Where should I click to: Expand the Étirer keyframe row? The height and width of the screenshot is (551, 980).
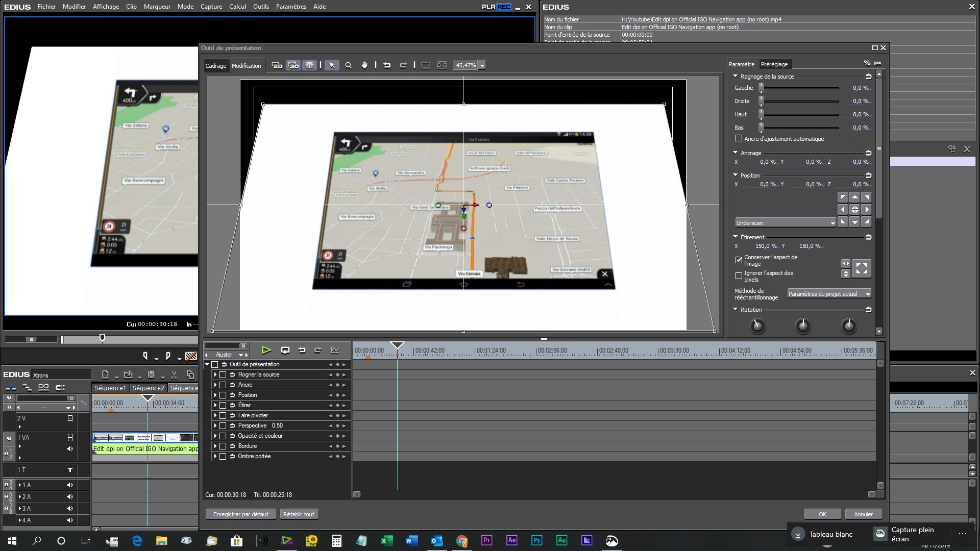coord(215,405)
